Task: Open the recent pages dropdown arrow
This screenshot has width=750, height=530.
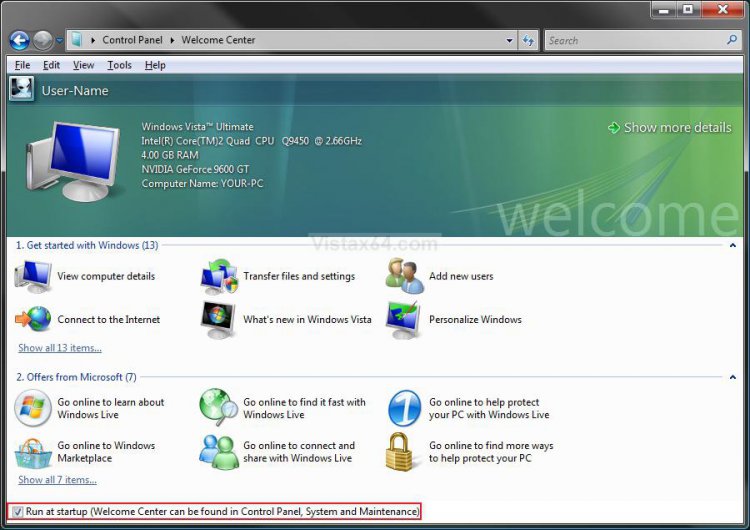Action: click(x=60, y=40)
